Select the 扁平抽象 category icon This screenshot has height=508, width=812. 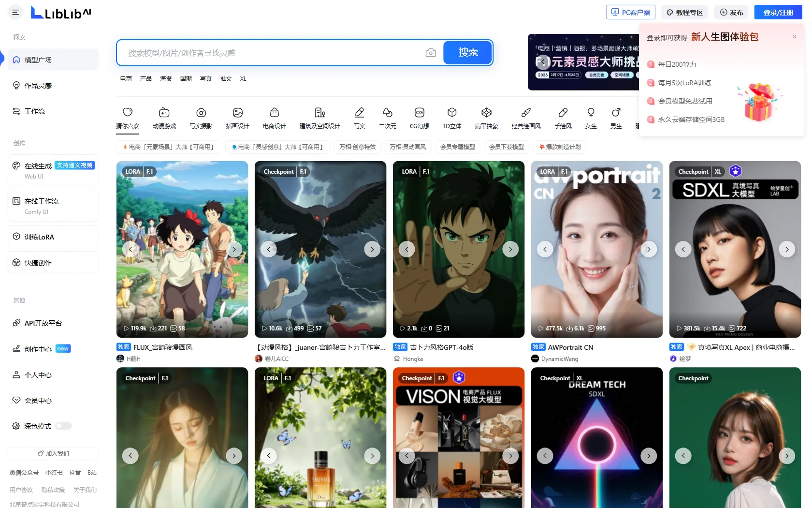(487, 118)
